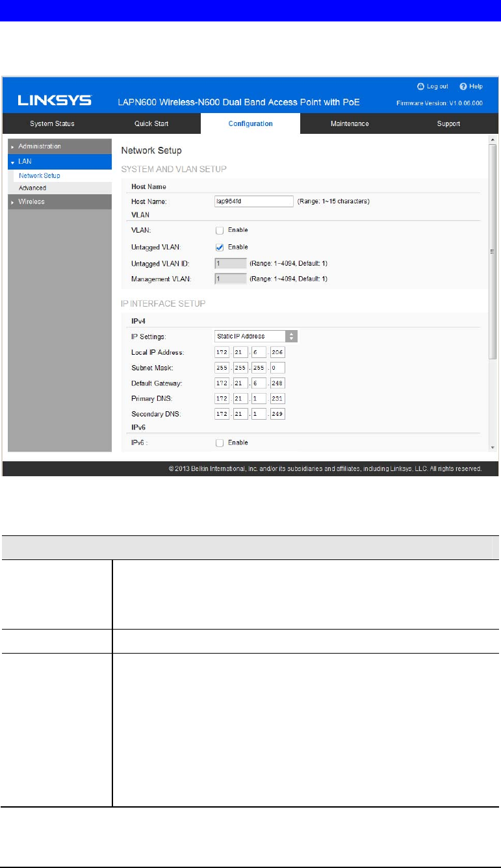Open the Maintenance tab
501x868 pixels.
pos(350,123)
